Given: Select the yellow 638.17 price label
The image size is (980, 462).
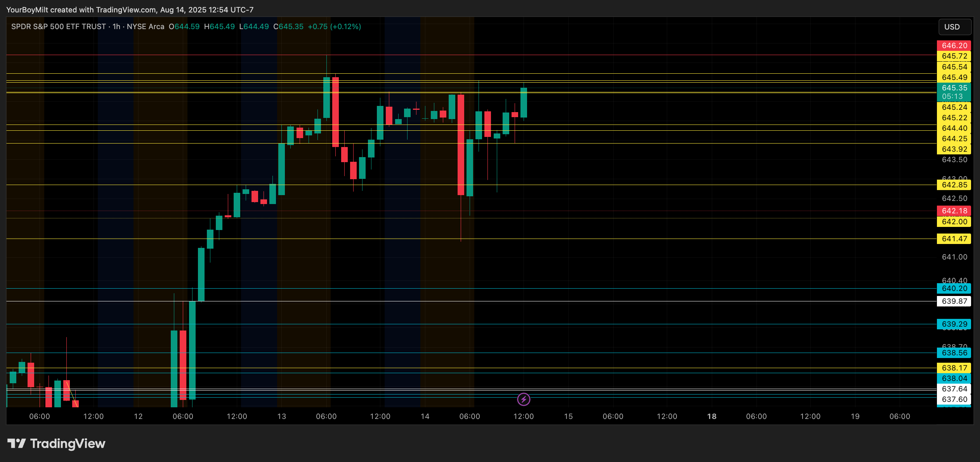Looking at the screenshot, I should 954,368.
